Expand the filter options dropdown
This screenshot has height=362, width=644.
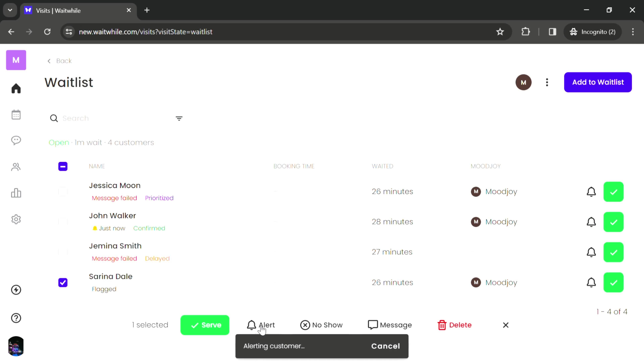(x=179, y=118)
